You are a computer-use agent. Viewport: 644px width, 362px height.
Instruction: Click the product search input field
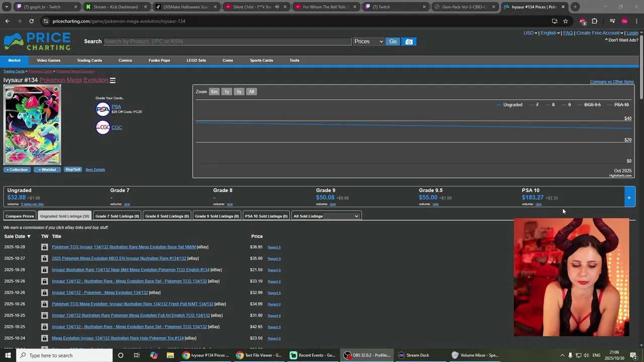point(227,42)
